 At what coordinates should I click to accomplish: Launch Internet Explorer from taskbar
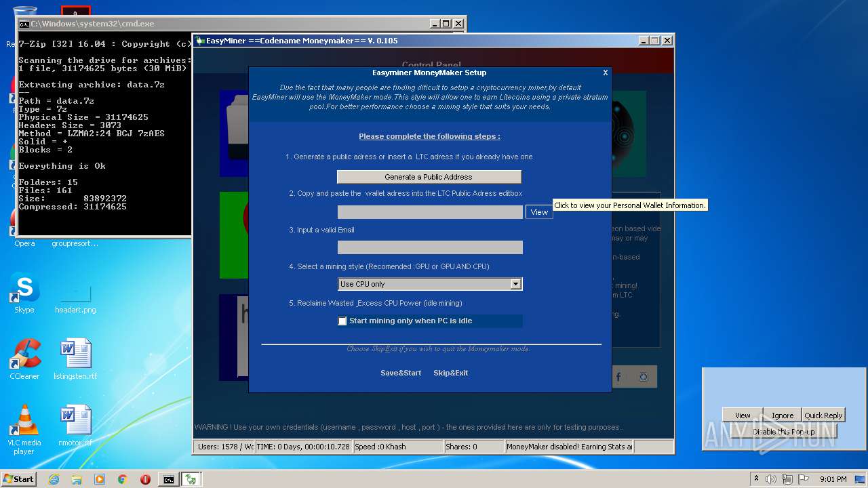(x=54, y=479)
